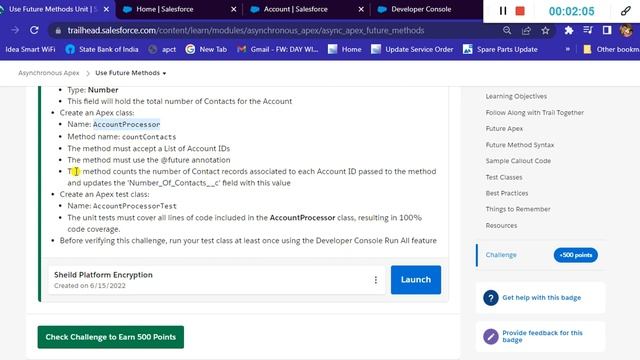Open the media control playlist icon

tap(588, 30)
